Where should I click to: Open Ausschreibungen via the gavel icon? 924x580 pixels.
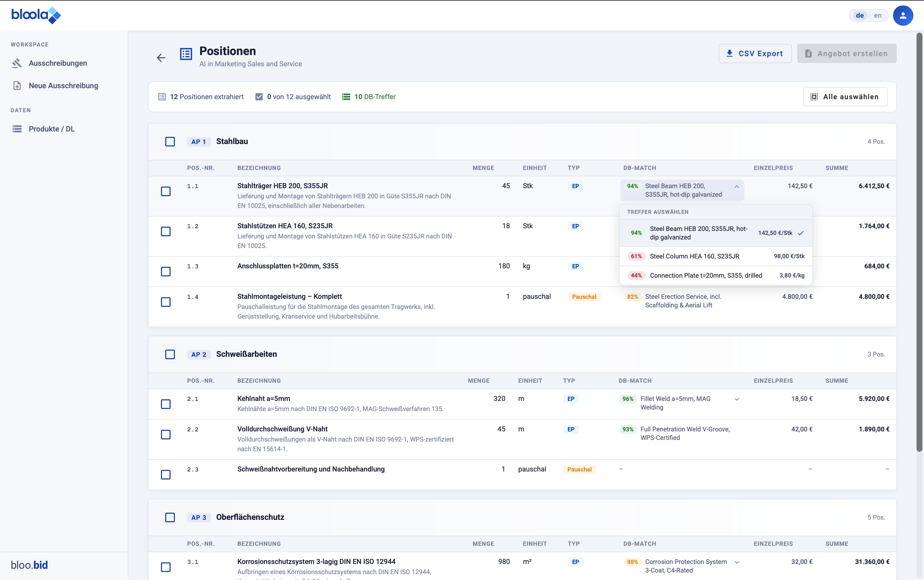click(17, 63)
